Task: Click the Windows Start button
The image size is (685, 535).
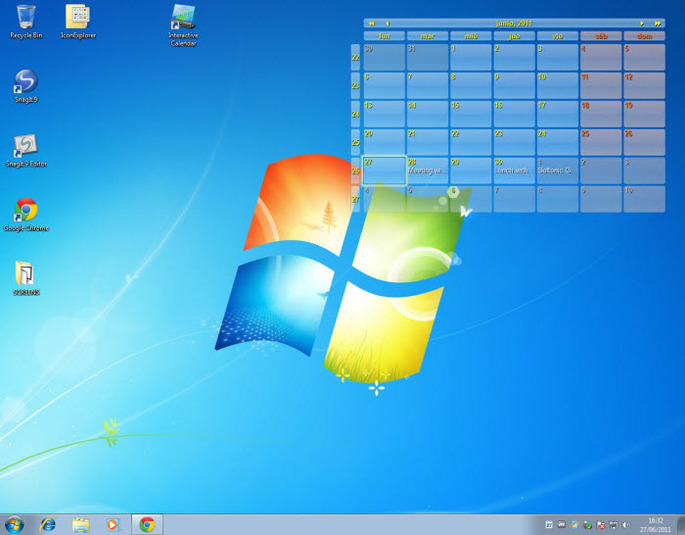Action: pos(14,524)
